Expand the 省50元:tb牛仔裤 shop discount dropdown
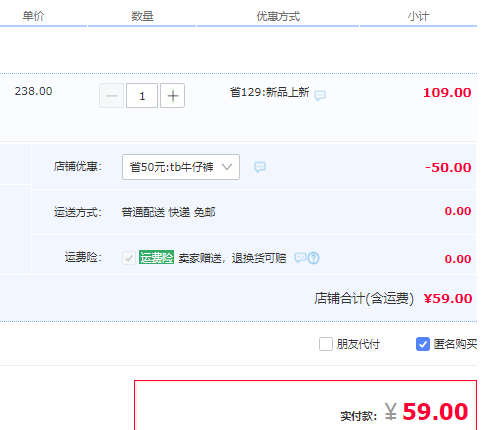This screenshot has width=487, height=430. coord(181,167)
